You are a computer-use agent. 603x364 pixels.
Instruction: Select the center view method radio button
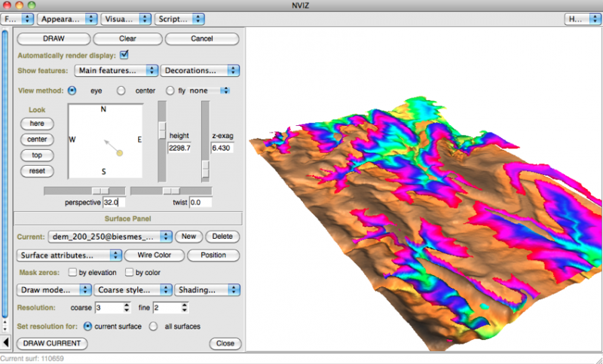pos(121,90)
